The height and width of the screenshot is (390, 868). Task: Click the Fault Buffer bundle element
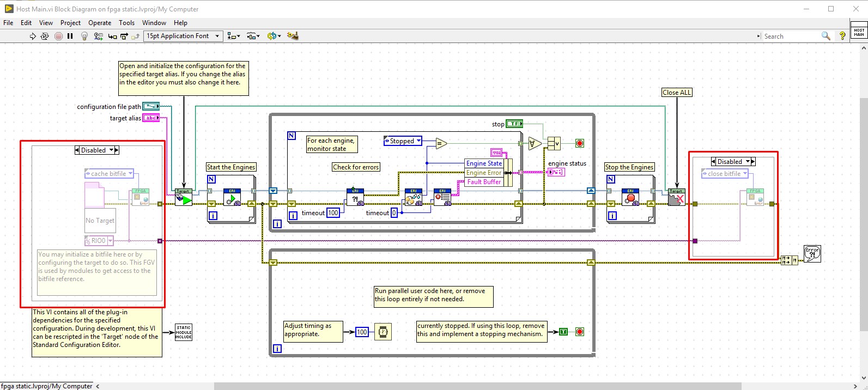[484, 182]
